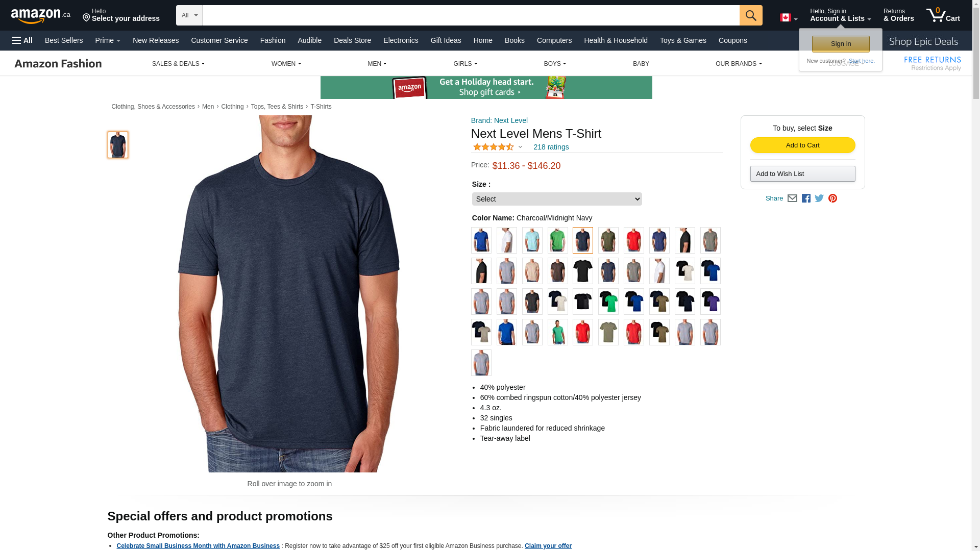The image size is (980, 551).
Task: Open the Size Select dropdown
Action: point(557,199)
